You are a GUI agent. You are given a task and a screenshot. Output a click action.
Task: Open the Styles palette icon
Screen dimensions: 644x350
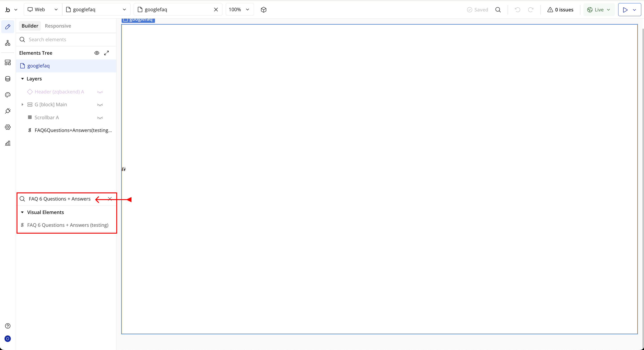(8, 95)
